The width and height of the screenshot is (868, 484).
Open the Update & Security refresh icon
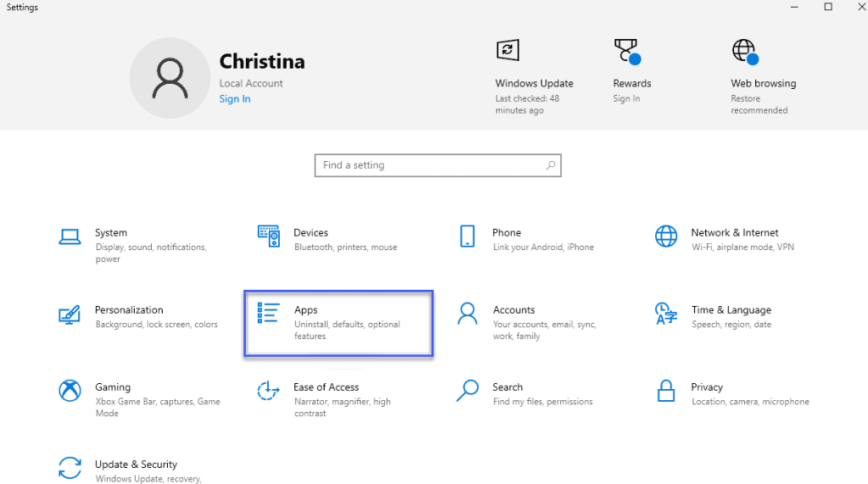(x=70, y=468)
